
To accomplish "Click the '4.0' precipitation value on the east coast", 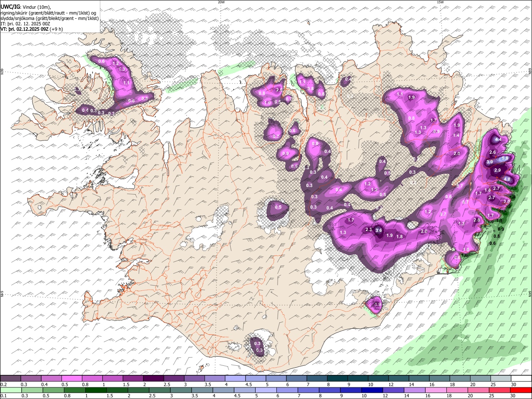I will pyautogui.click(x=507, y=179).
